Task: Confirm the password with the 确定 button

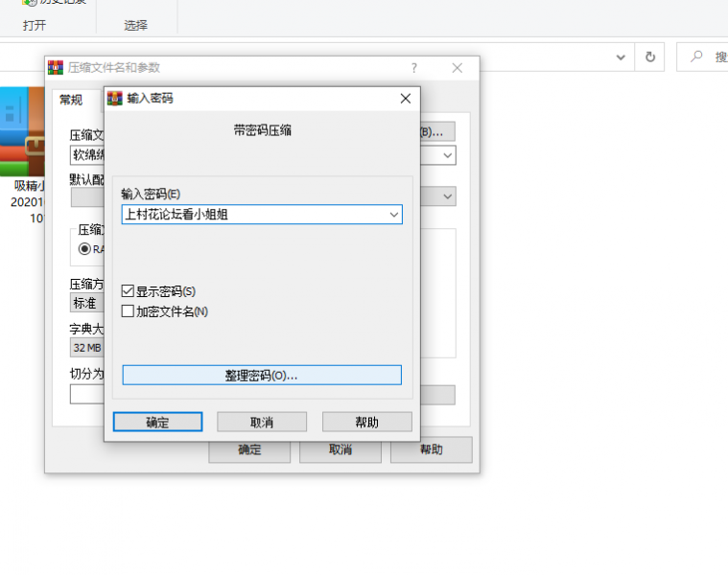Action: 157,423
